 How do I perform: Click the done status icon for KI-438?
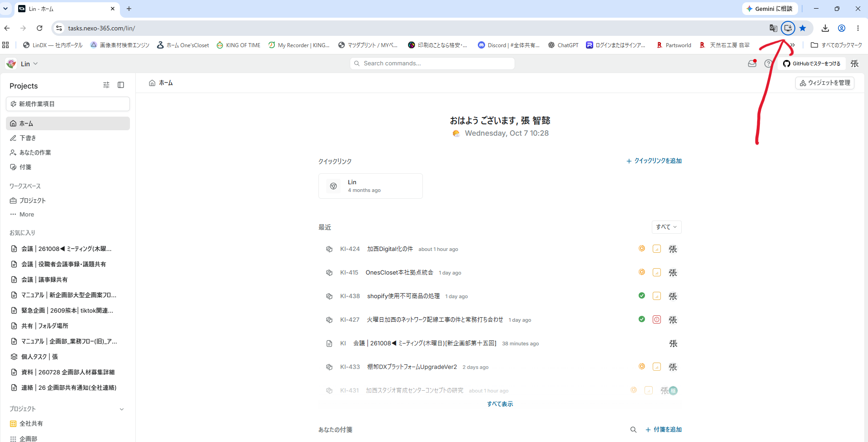point(642,295)
